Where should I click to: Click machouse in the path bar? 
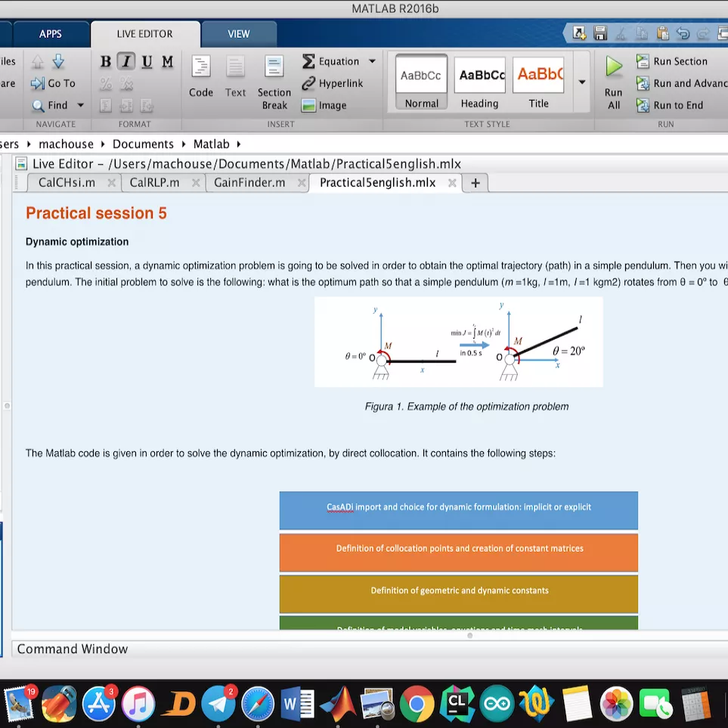coord(66,144)
